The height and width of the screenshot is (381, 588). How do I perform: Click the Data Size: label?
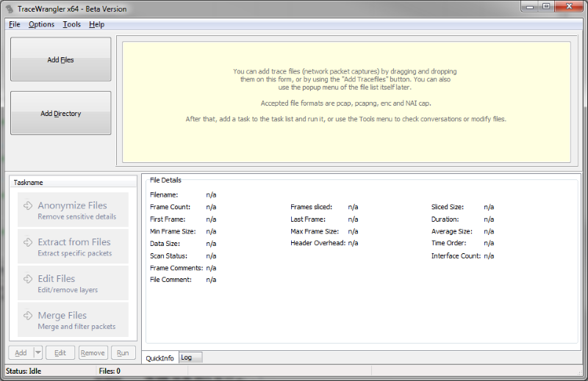point(165,244)
